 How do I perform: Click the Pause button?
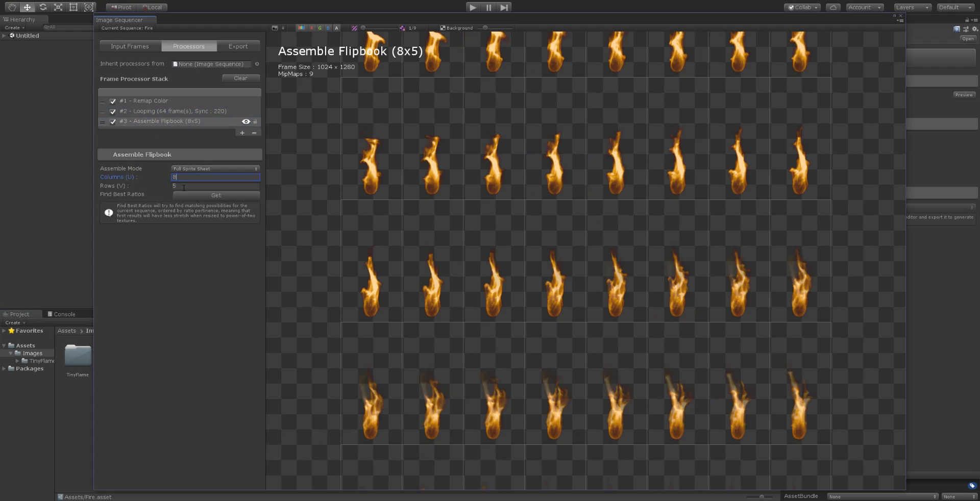tap(488, 7)
